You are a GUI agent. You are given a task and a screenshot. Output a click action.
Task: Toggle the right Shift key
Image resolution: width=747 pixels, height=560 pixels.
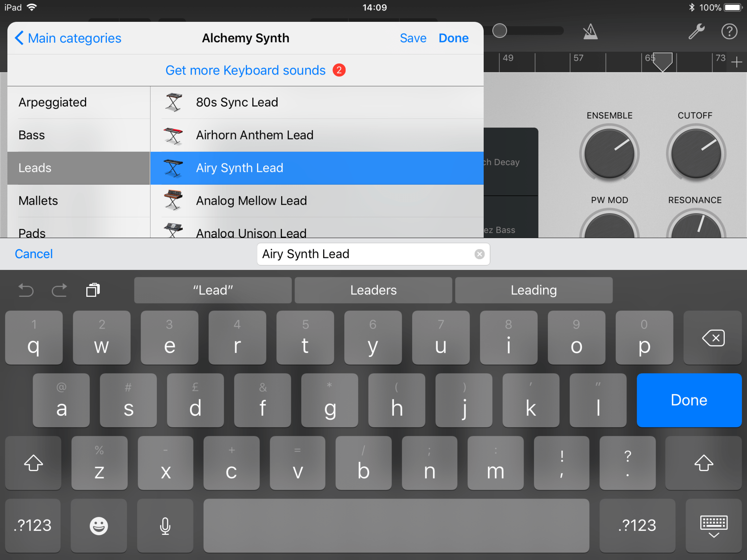coord(703,463)
